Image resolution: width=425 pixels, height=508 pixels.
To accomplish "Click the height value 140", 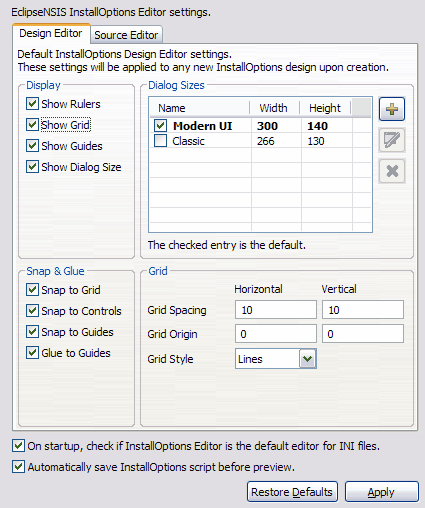I will click(x=318, y=126).
